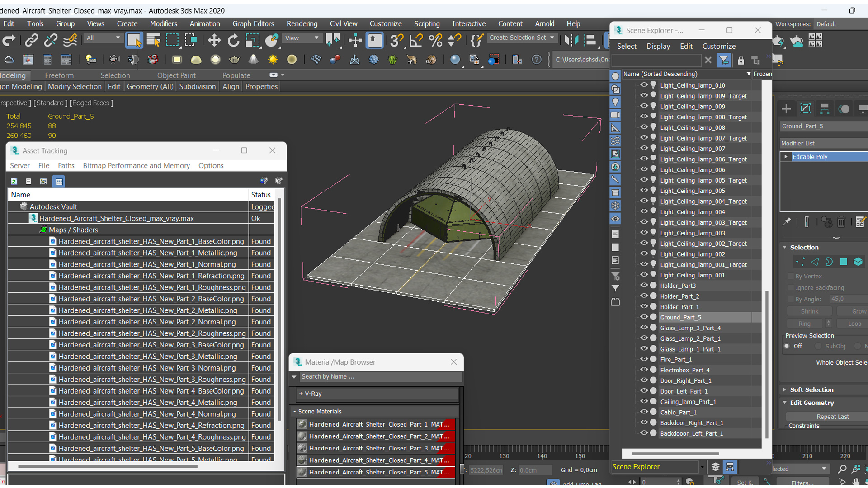Image resolution: width=868 pixels, height=488 pixels.
Task: Open the Scripting menu
Action: pyautogui.click(x=426, y=23)
